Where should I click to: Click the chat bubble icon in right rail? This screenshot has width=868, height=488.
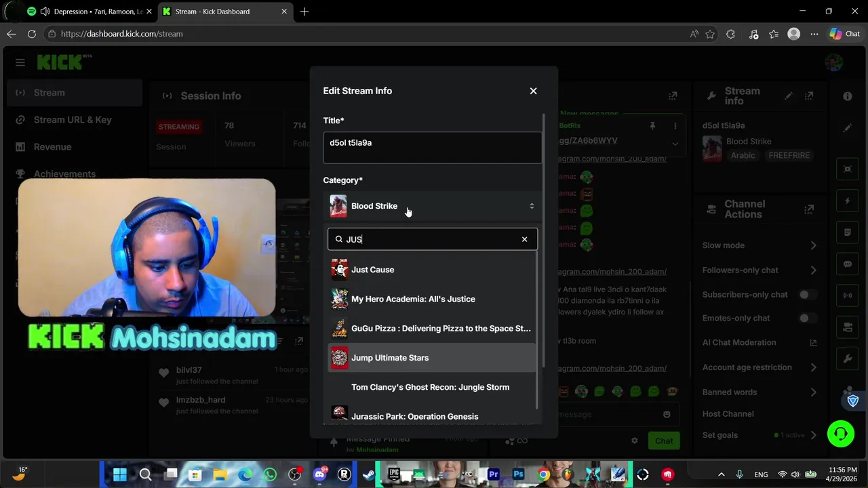pyautogui.click(x=848, y=264)
